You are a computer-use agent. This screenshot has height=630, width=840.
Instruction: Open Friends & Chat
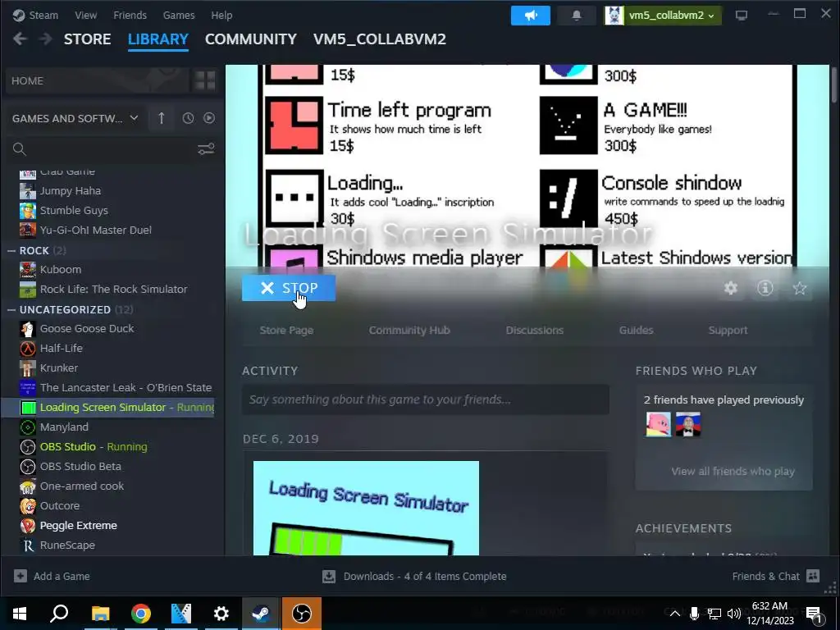point(776,577)
